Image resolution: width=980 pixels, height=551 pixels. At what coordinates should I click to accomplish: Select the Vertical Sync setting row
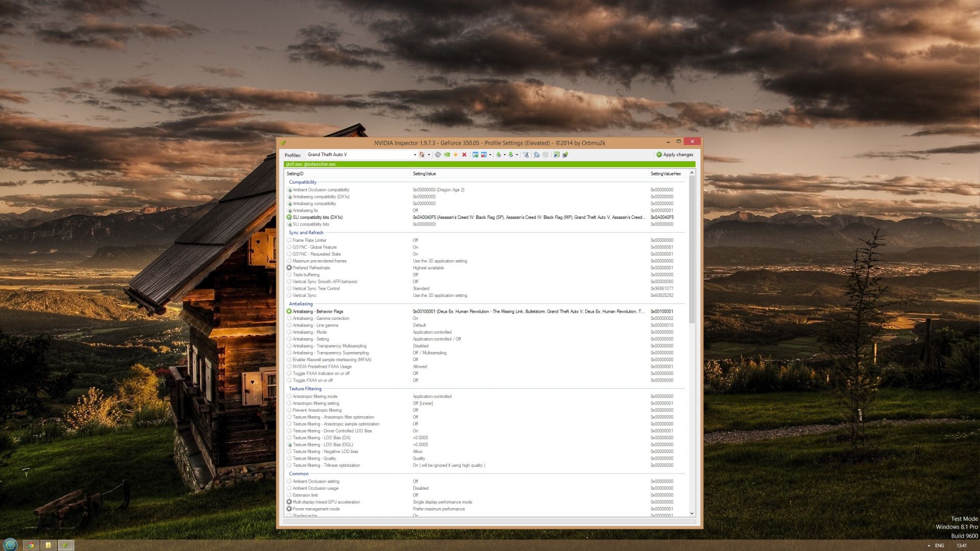(486, 295)
